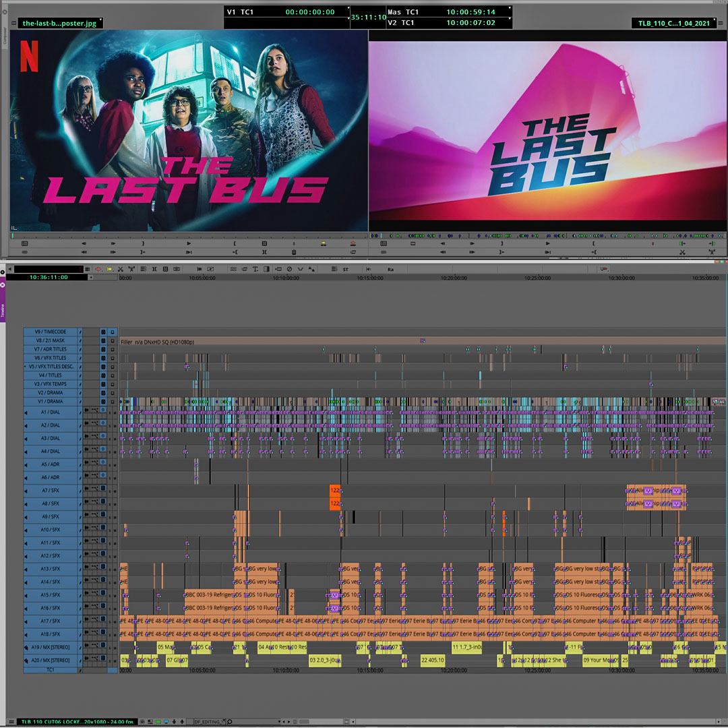This screenshot has height=728, width=728.
Task: Expand the A1 / DIAL track arrow
Action: coord(26,413)
